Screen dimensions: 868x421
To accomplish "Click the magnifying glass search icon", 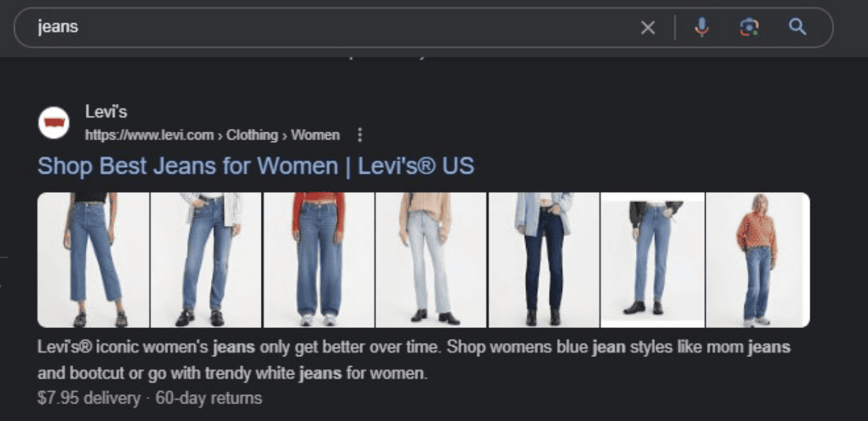I will pos(797,27).
